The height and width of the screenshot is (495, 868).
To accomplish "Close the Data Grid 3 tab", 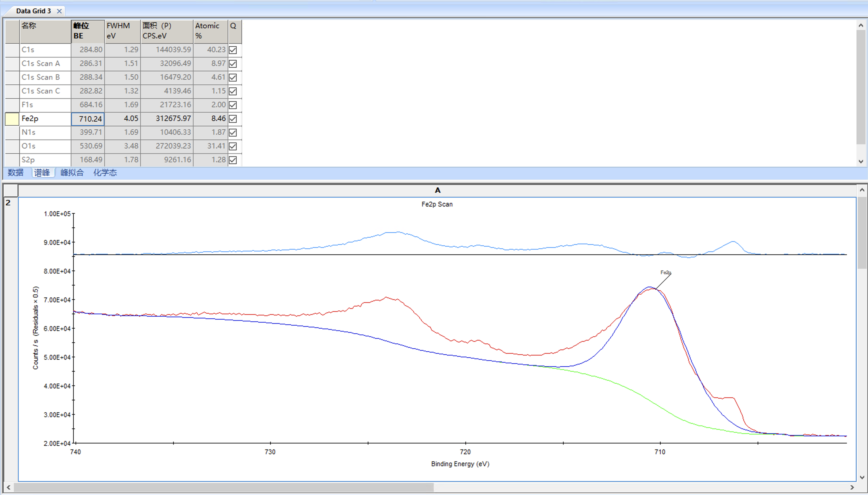I will pos(59,11).
